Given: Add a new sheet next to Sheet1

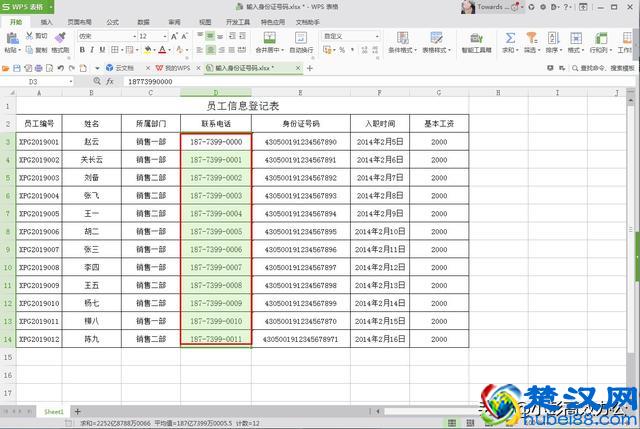Looking at the screenshot, I should coord(78,411).
